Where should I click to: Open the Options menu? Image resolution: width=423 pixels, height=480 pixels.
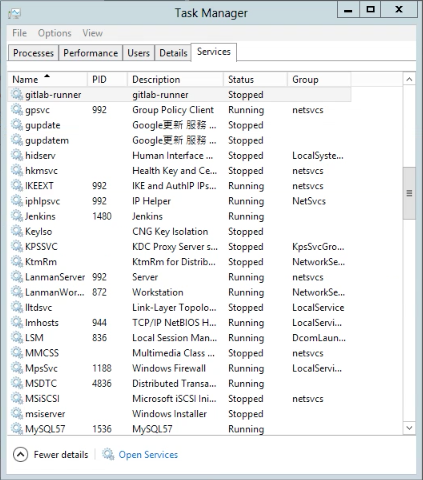(x=55, y=33)
